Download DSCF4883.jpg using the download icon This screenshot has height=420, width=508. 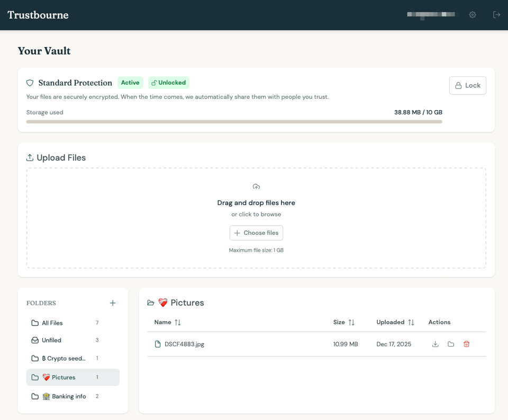[x=435, y=344]
